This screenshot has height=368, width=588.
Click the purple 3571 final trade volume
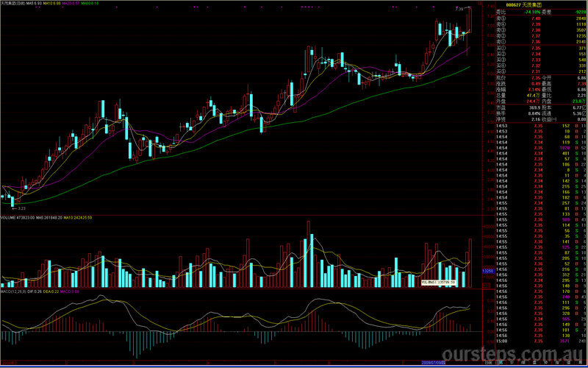tap(564, 342)
